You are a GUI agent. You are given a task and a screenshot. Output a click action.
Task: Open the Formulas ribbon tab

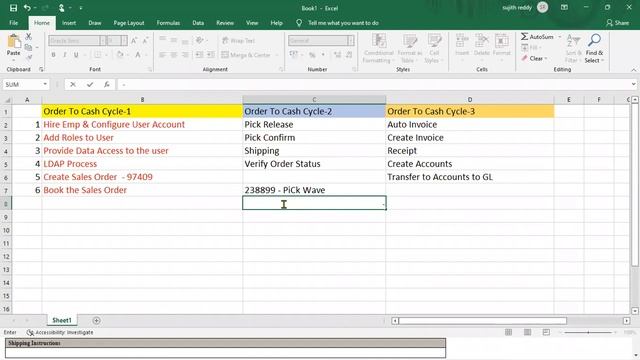tap(168, 23)
